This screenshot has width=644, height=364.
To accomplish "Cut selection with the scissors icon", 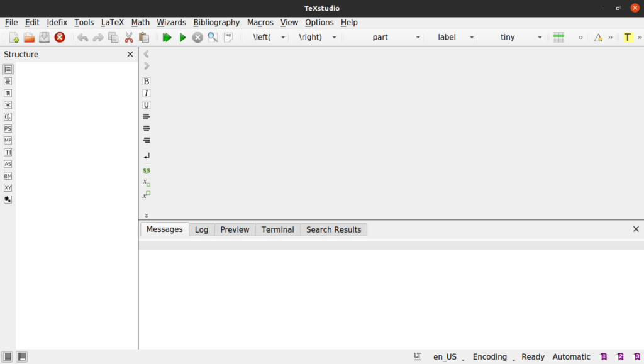I will [x=129, y=38].
